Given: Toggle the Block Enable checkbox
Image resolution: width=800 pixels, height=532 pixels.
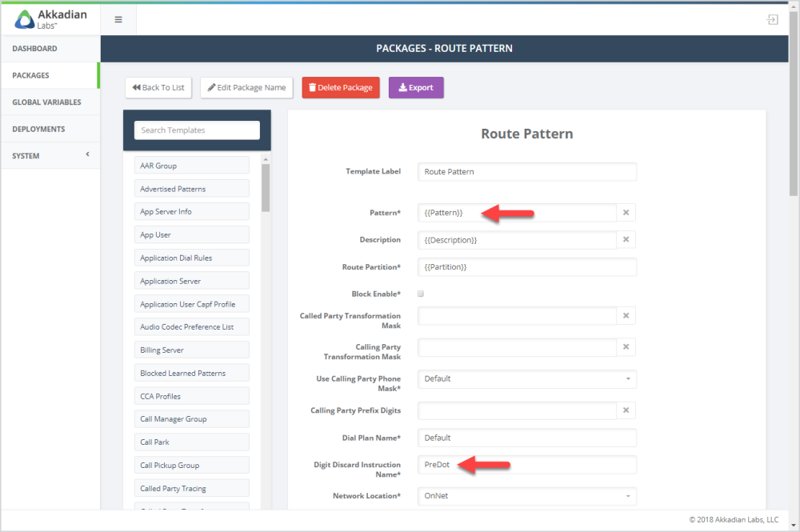Looking at the screenshot, I should tap(421, 294).
